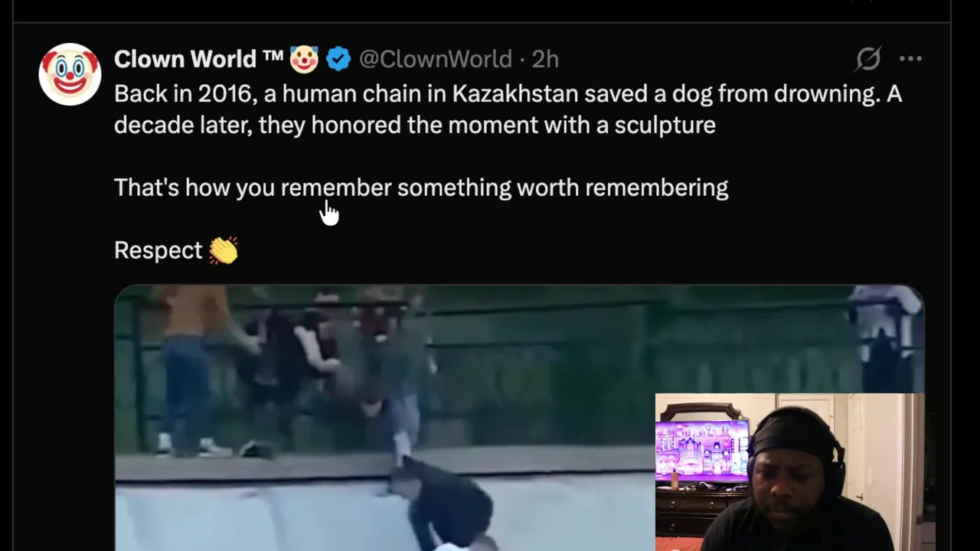
Task: Click the clapping hands emoji after Respect
Action: click(224, 250)
